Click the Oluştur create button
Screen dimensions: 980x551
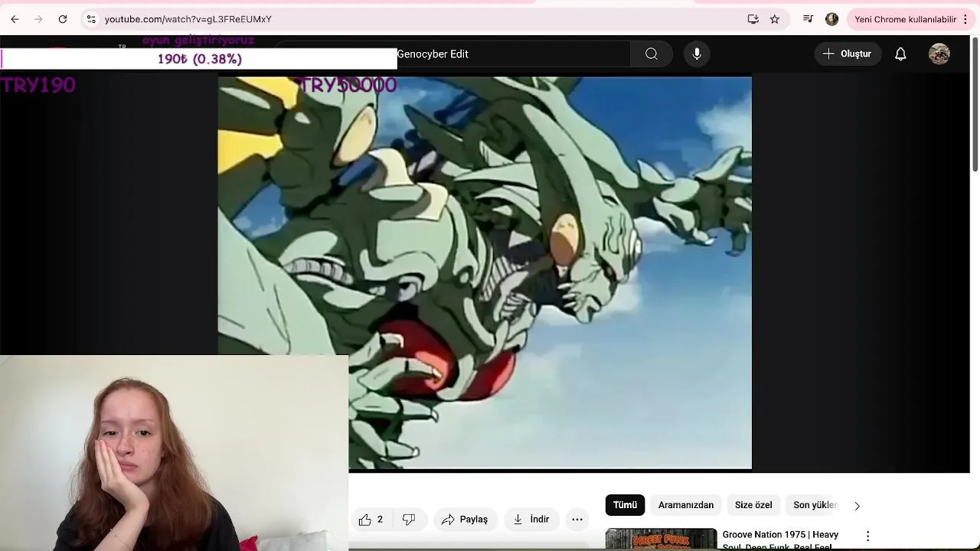click(847, 54)
